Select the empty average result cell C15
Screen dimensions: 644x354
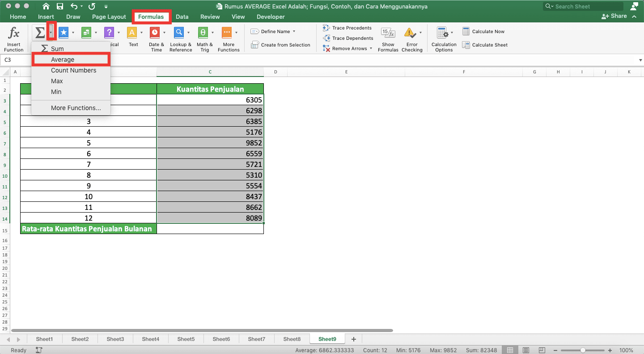(x=210, y=229)
